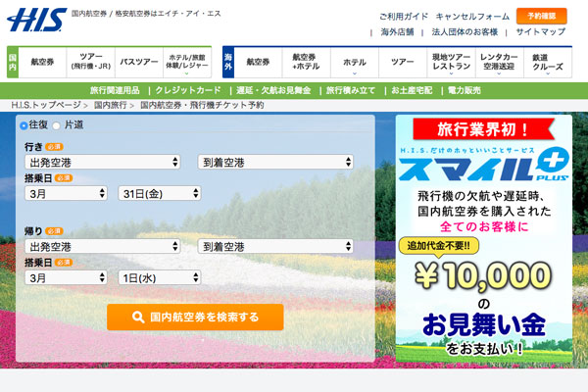Open outbound 到着空港 arrival airport dropdown

pos(275,162)
